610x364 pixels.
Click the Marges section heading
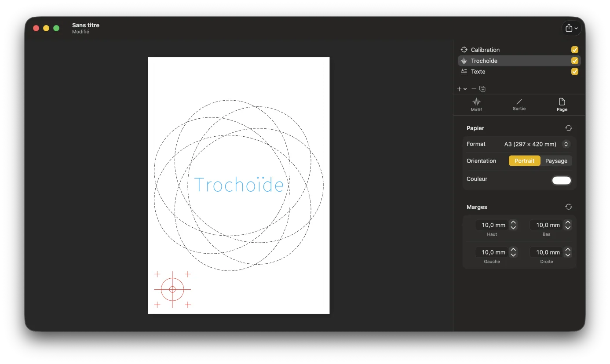[x=477, y=207]
